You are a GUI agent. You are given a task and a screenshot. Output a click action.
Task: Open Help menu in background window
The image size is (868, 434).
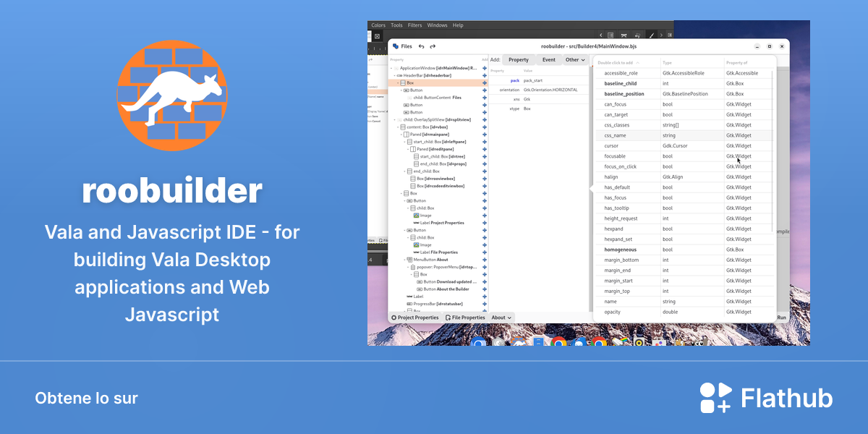(458, 25)
